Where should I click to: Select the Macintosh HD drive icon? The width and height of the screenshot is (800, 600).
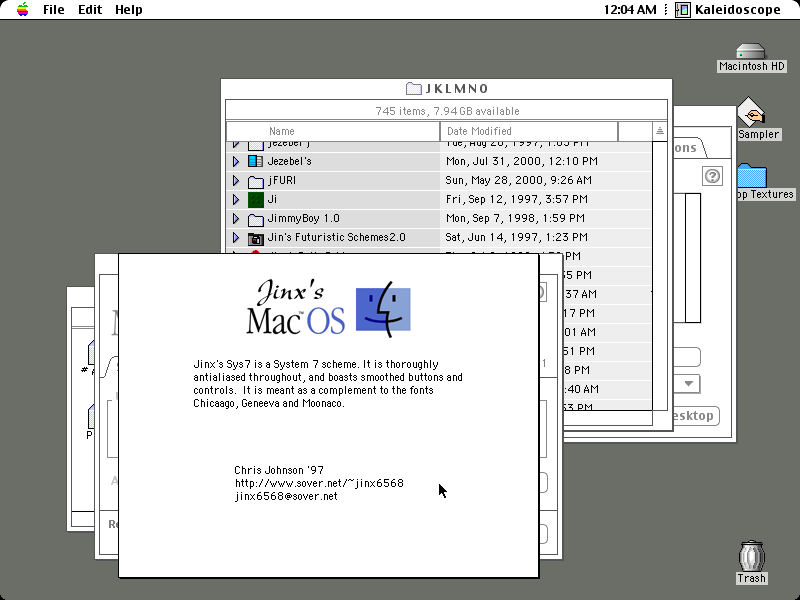tap(751, 51)
